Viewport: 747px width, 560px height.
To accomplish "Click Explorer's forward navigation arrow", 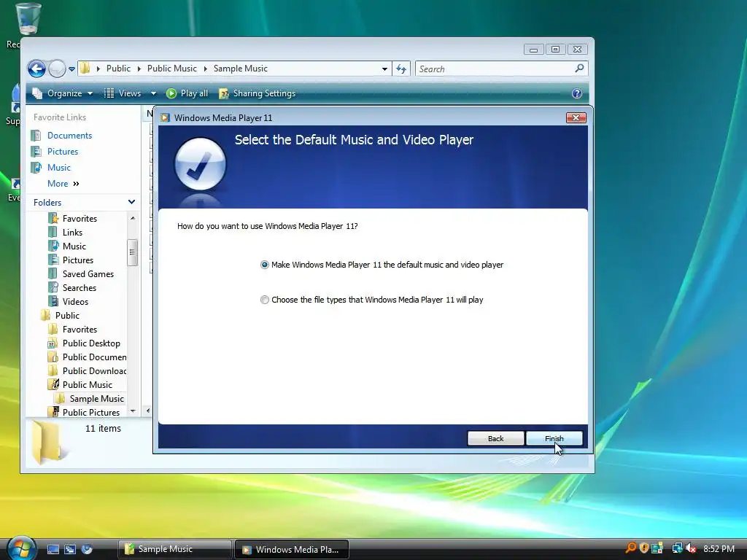I will pyautogui.click(x=57, y=69).
